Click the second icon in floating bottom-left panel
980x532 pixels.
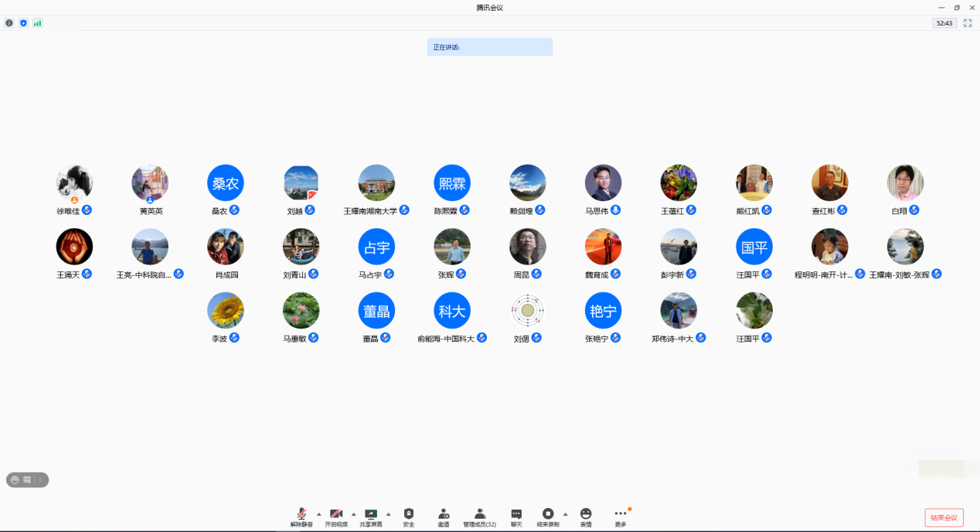click(x=27, y=480)
